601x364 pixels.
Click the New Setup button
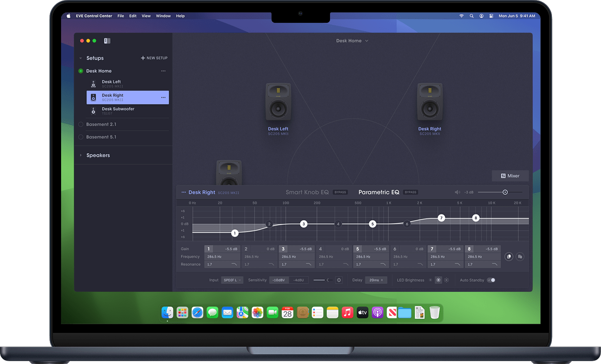154,58
